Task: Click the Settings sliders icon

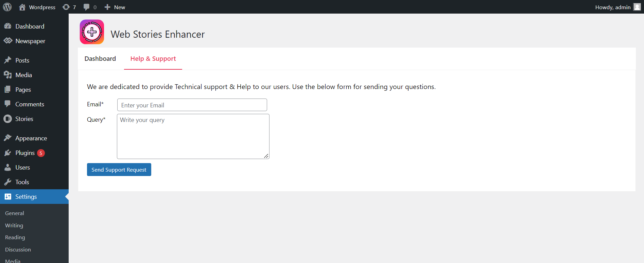Action: coord(7,196)
